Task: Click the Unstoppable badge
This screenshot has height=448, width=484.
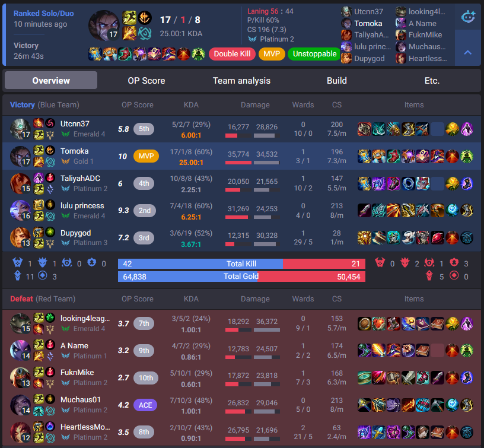Action: tap(314, 54)
